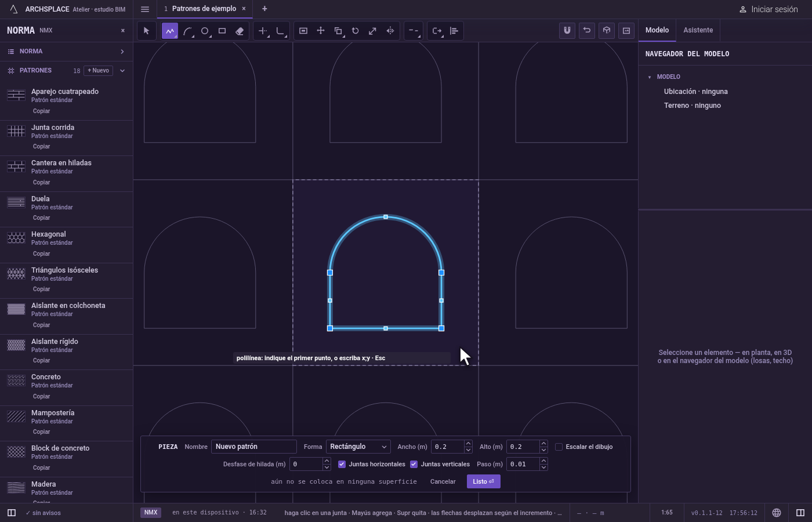
Task: Click the undo arrow icon
Action: pyautogui.click(x=587, y=30)
